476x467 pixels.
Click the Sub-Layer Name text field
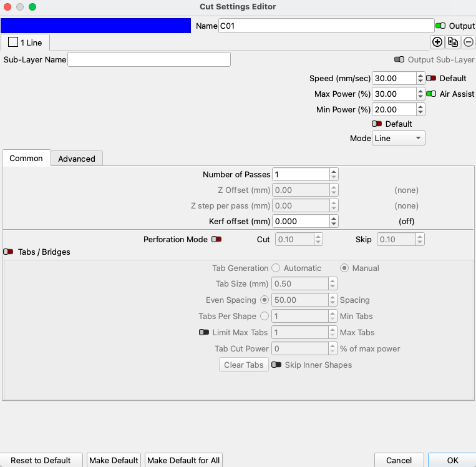(149, 59)
